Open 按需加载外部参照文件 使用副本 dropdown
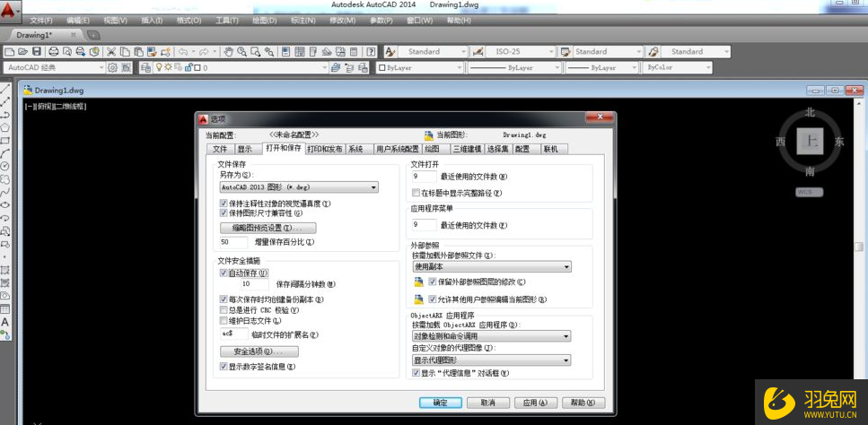Viewport: 868px width, 425px height. [492, 267]
